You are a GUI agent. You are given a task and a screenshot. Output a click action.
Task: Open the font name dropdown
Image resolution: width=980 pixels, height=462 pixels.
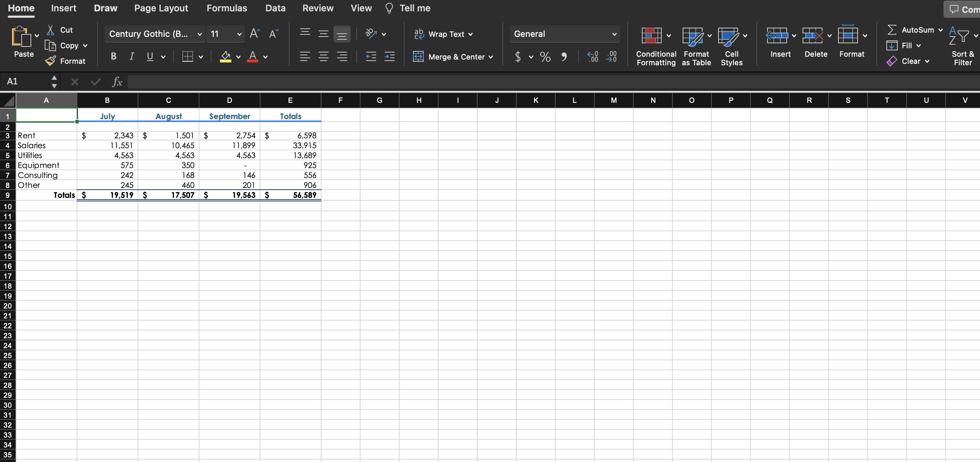[199, 34]
